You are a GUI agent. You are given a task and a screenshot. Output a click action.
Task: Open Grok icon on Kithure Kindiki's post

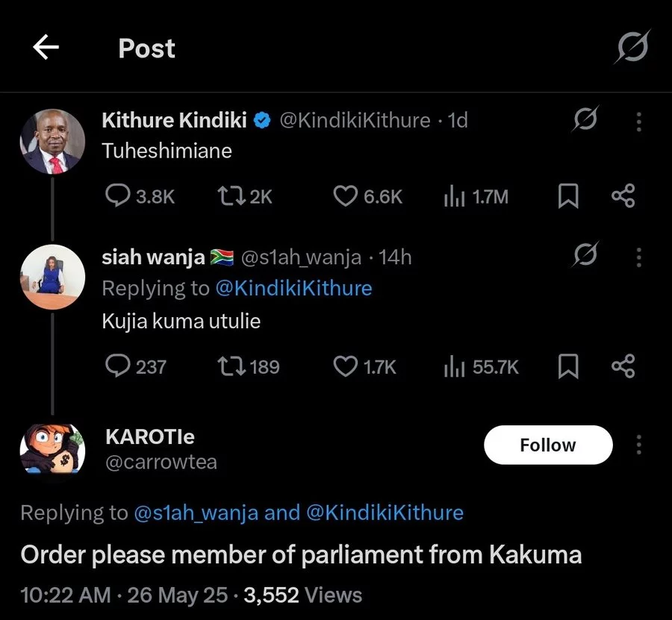click(x=585, y=121)
